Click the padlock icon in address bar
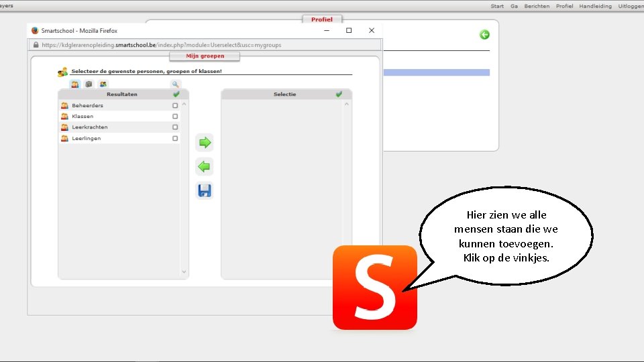 tap(36, 45)
